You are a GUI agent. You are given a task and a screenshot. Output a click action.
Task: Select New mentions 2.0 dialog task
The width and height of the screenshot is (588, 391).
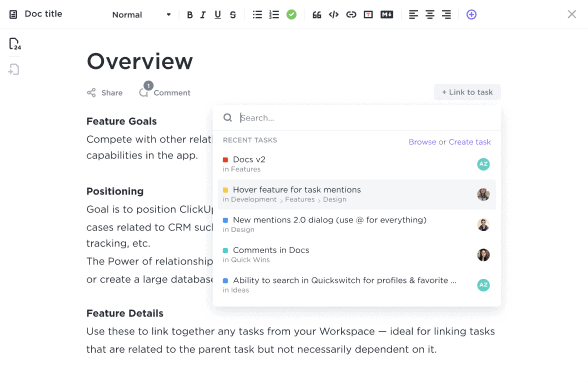[x=357, y=224]
